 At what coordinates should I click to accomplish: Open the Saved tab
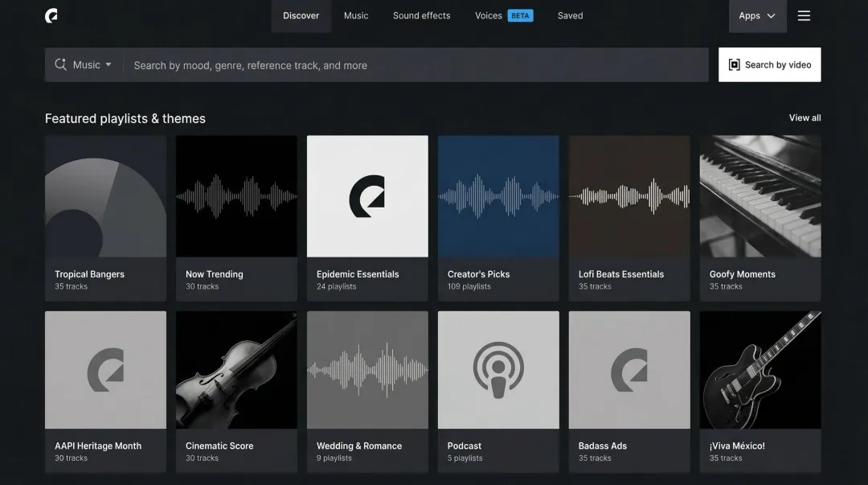pos(570,16)
